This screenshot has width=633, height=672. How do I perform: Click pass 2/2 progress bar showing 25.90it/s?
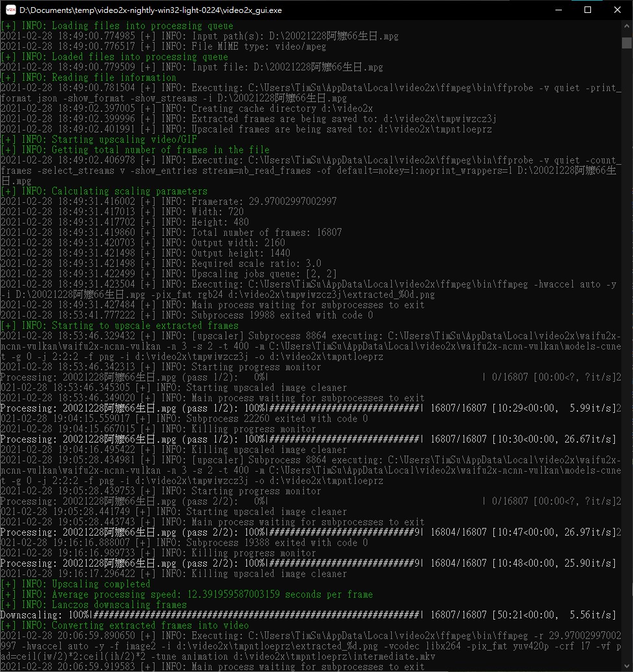(308, 563)
